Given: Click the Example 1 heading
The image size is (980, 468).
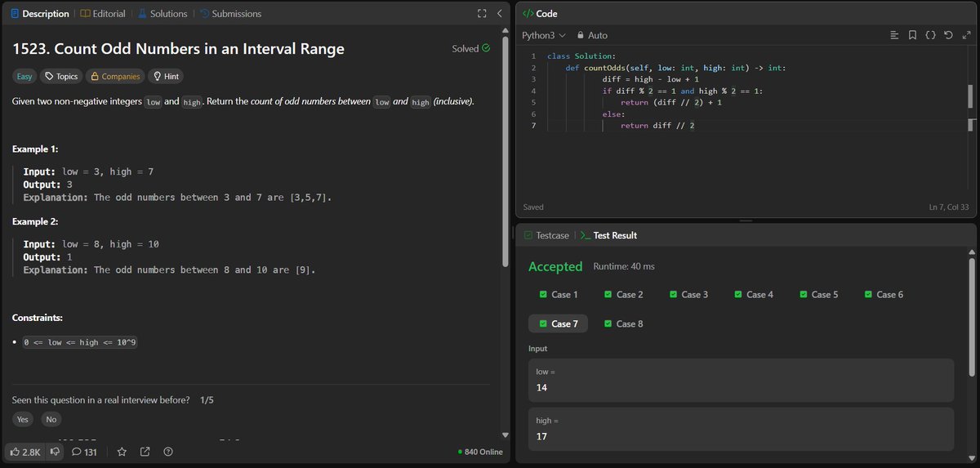Looking at the screenshot, I should [x=35, y=149].
